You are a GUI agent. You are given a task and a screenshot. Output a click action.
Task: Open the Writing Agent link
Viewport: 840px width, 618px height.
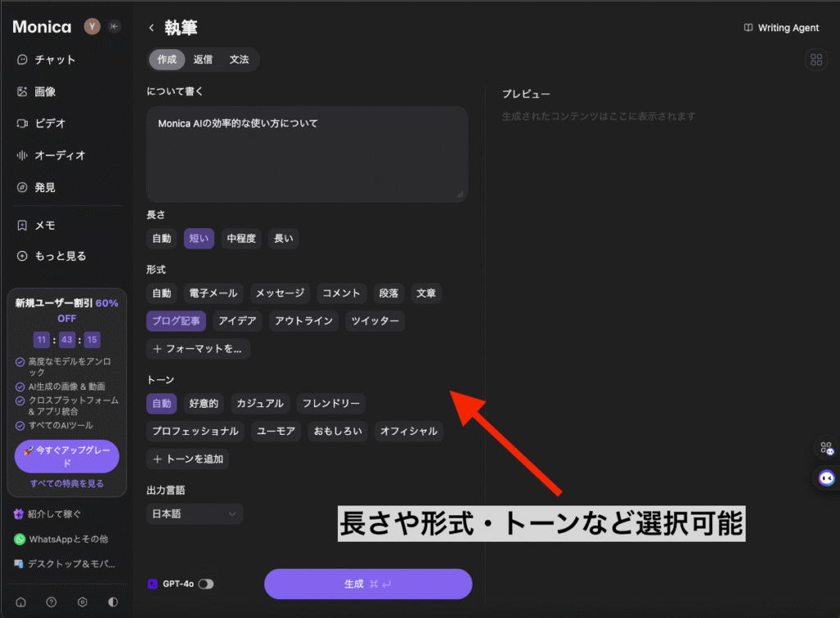(782, 28)
